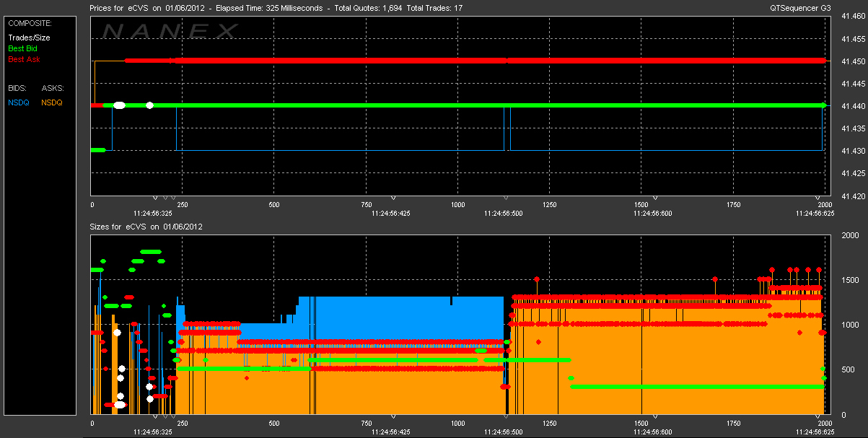The width and height of the screenshot is (868, 438).
Task: Click the 'Total Quotes: 1,694' header value
Action: click(368, 8)
